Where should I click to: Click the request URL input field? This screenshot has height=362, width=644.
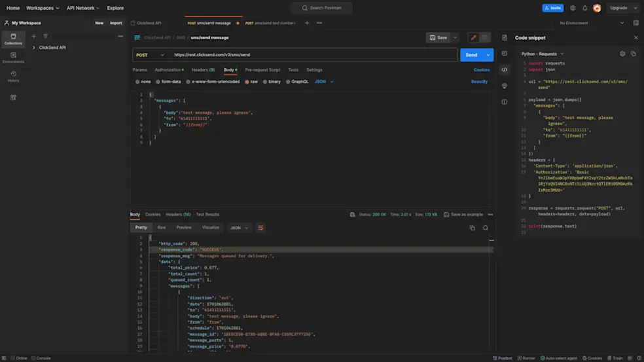[x=313, y=55]
